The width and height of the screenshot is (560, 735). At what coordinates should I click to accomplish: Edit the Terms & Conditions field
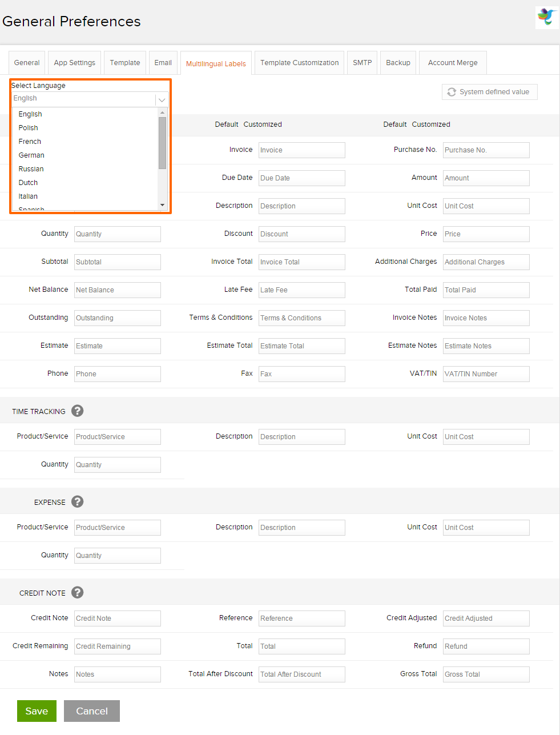[302, 318]
